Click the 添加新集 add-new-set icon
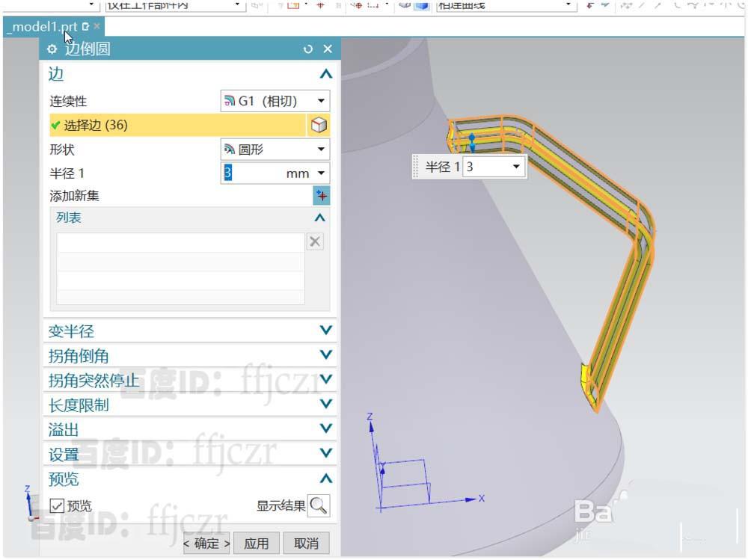 click(x=319, y=196)
